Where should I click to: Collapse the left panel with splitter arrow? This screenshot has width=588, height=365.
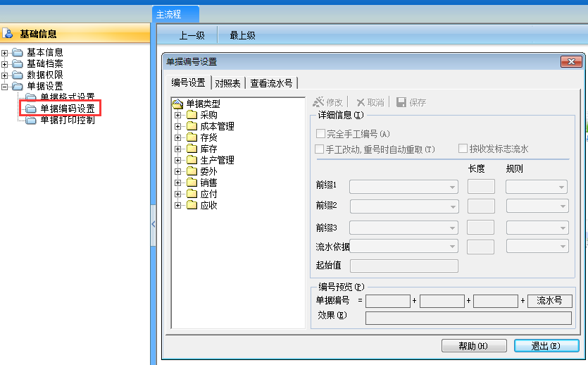click(x=153, y=224)
